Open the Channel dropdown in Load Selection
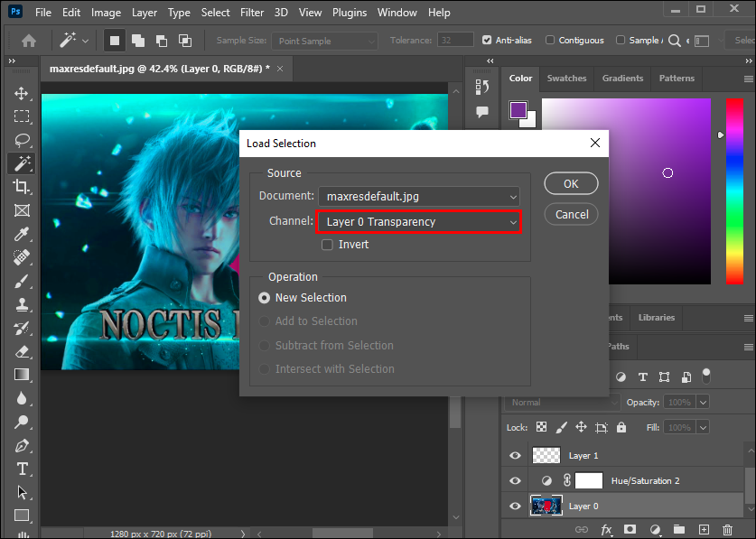 tap(418, 222)
